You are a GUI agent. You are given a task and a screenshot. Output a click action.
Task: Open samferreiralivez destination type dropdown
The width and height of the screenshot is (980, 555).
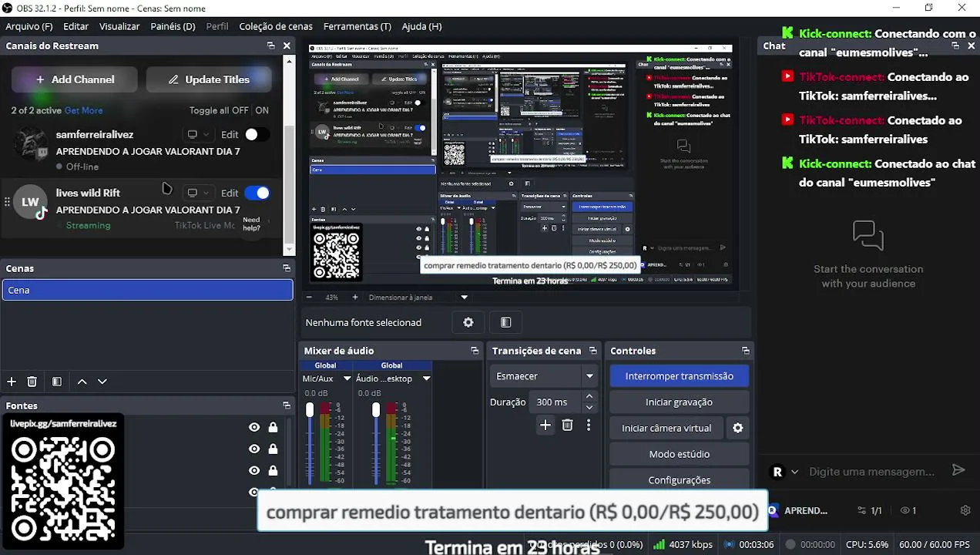point(198,134)
